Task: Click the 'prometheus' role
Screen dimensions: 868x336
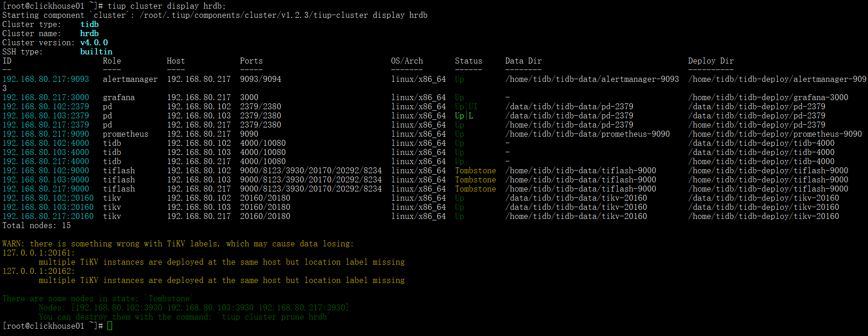Action: [126, 134]
